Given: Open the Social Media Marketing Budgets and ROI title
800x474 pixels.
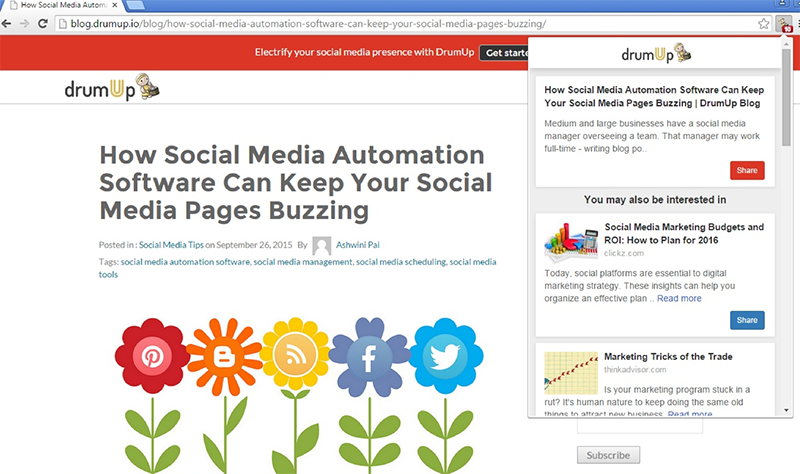Looking at the screenshot, I should click(x=684, y=234).
